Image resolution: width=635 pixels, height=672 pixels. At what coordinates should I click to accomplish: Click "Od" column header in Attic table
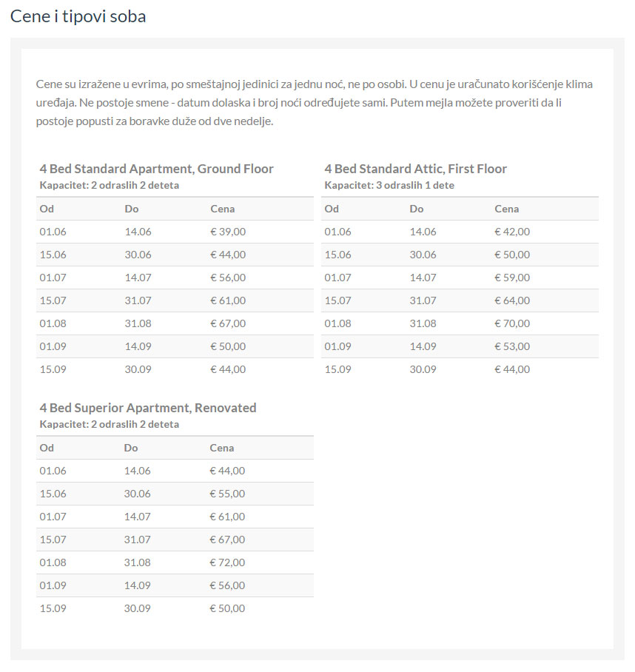[x=332, y=209]
